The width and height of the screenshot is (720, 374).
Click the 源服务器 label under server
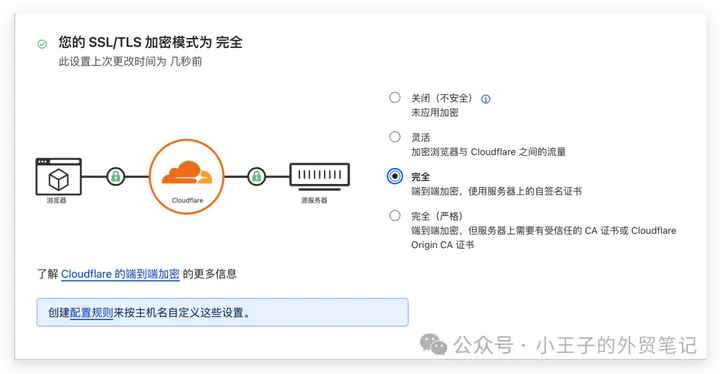point(314,200)
